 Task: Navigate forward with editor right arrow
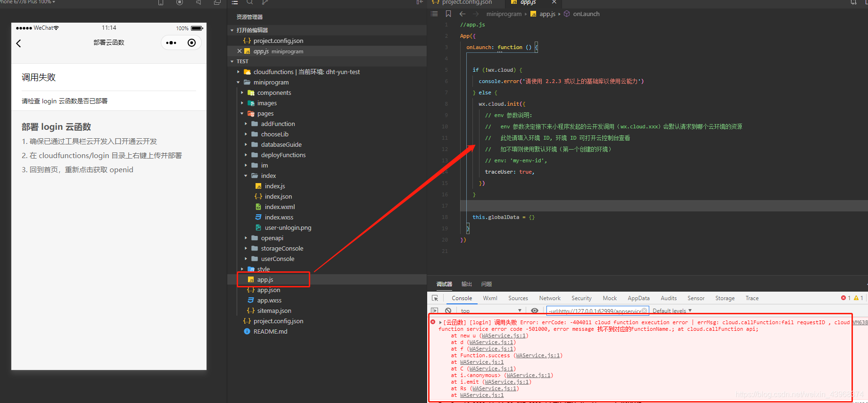tap(476, 14)
